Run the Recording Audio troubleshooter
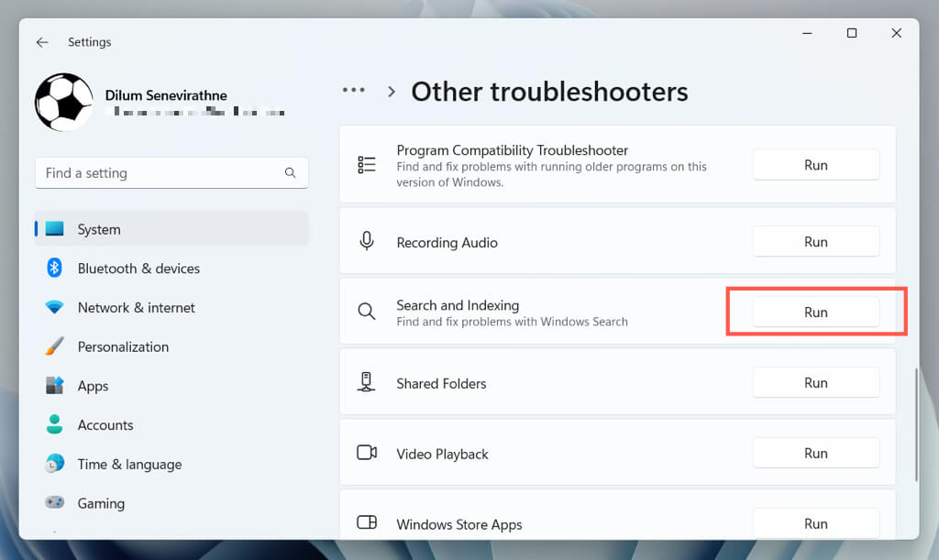The height and width of the screenshot is (560, 939). coord(815,242)
